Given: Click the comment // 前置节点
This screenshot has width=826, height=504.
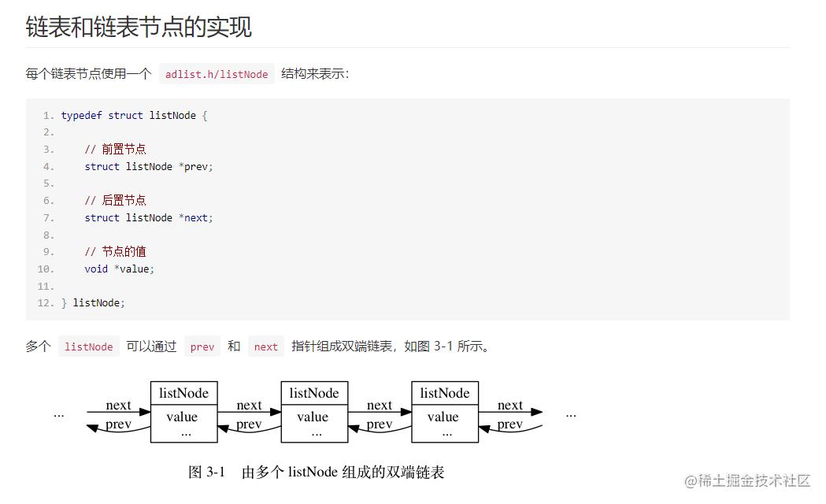Looking at the screenshot, I should click(116, 150).
